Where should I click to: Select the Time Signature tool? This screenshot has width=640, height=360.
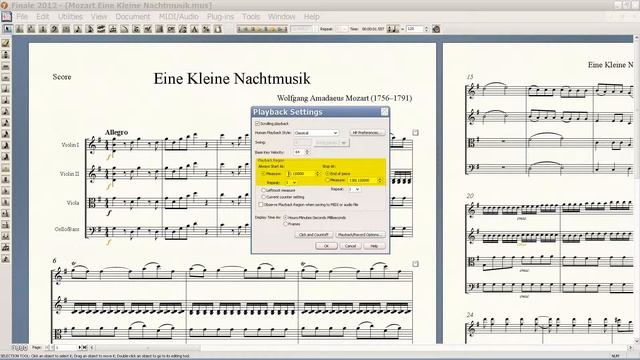[42, 29]
